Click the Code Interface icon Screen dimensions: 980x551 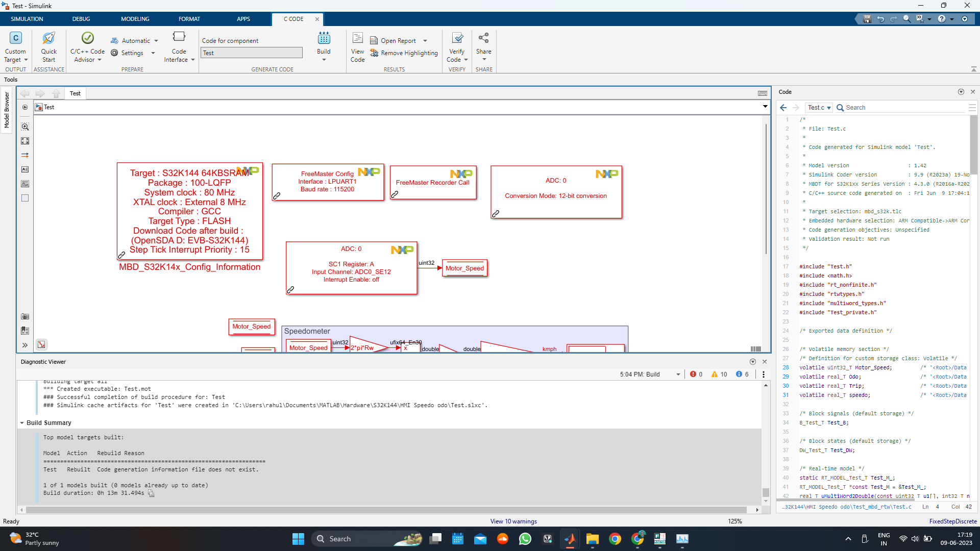pos(179,37)
